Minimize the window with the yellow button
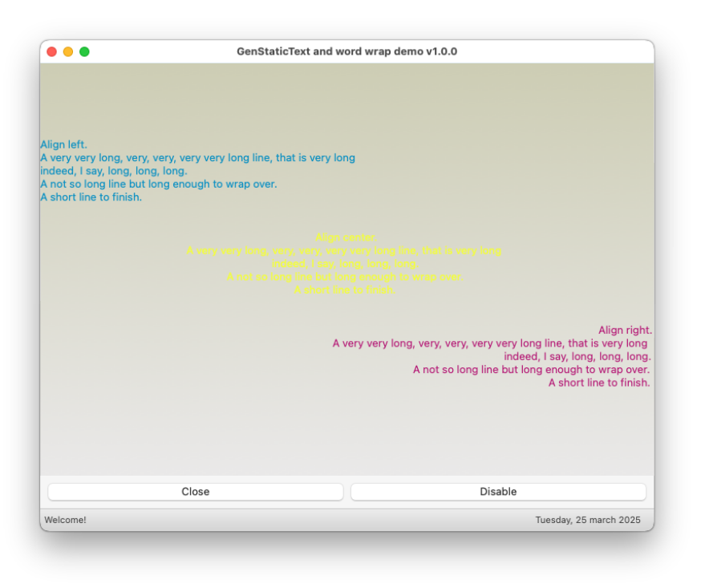The image size is (701, 588). pos(68,51)
